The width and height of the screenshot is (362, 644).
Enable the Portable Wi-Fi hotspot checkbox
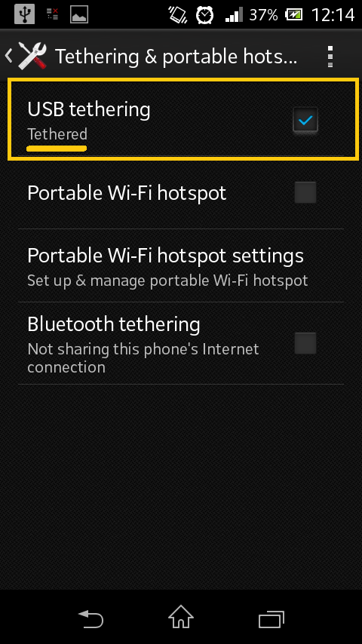click(x=305, y=192)
